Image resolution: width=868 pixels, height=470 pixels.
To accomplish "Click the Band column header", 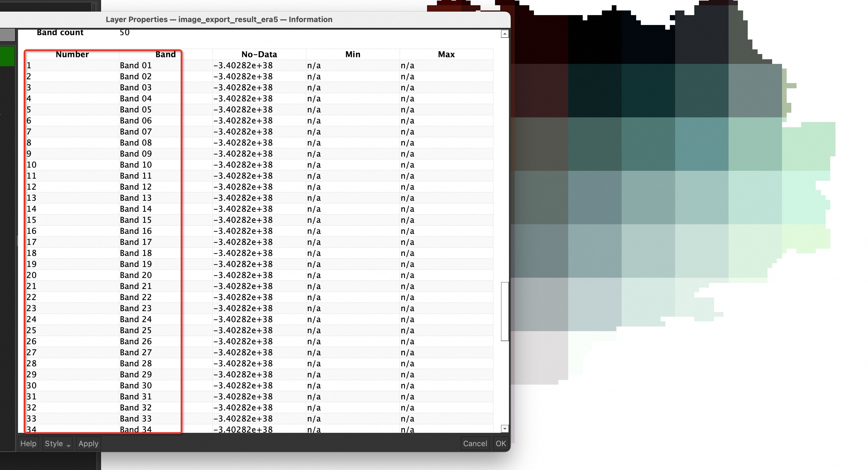I will 165,54.
